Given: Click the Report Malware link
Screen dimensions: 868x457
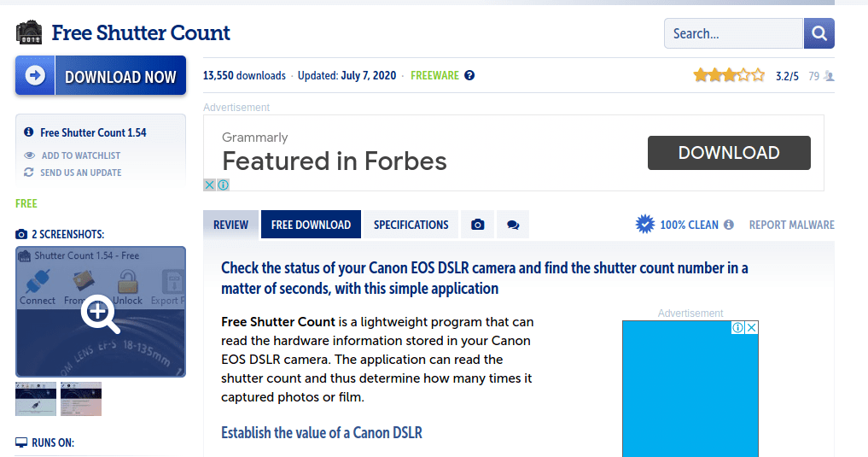Looking at the screenshot, I should tap(791, 225).
